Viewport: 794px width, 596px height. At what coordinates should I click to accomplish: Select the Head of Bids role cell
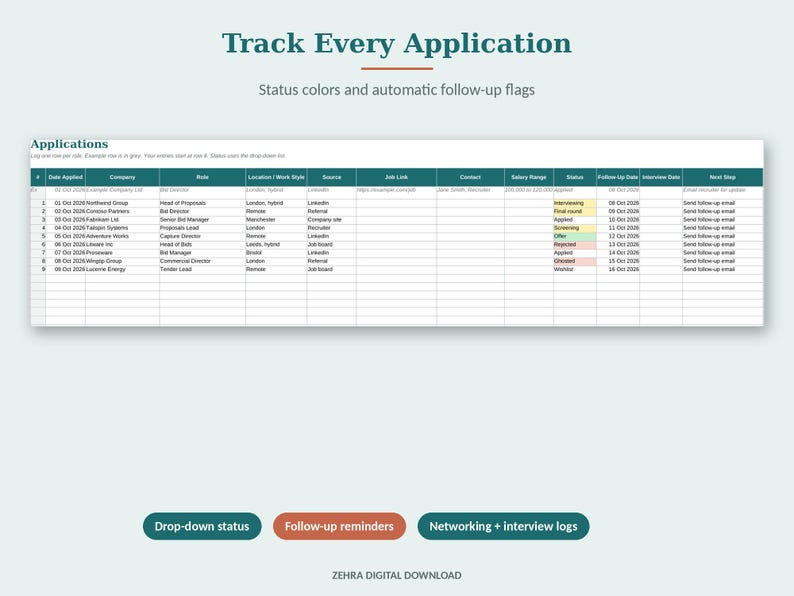[x=203, y=245]
